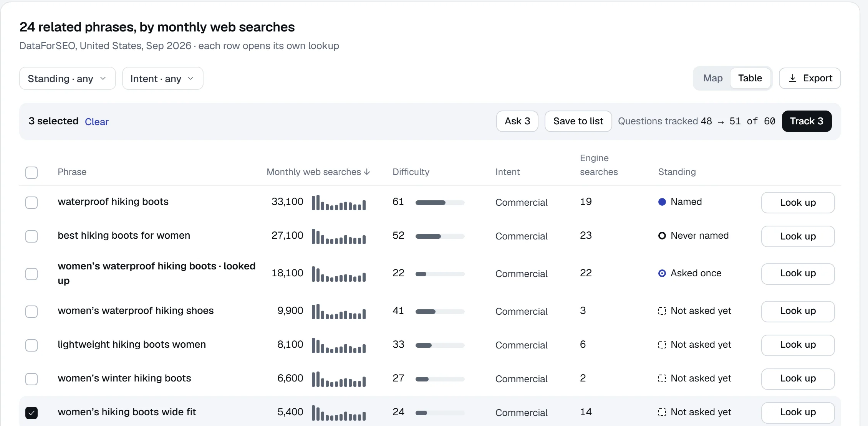868x426 pixels.
Task: Click the Asked once ring icon
Action: (x=662, y=273)
